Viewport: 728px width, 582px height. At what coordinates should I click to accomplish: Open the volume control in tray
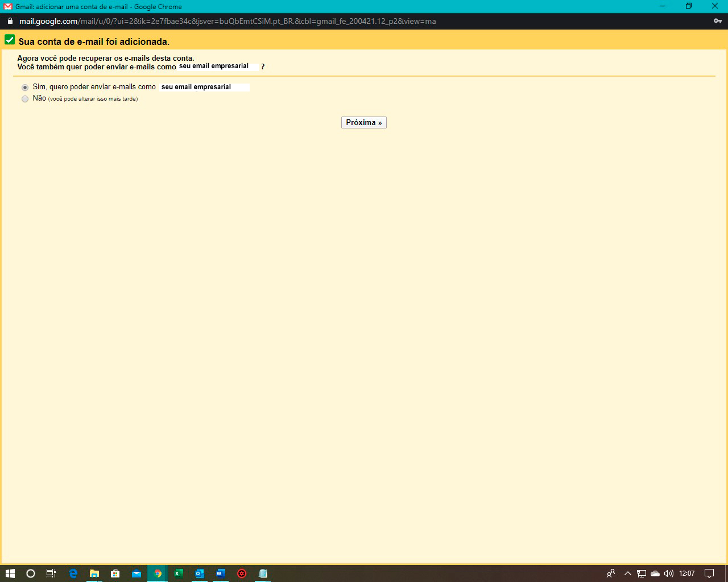click(x=669, y=573)
